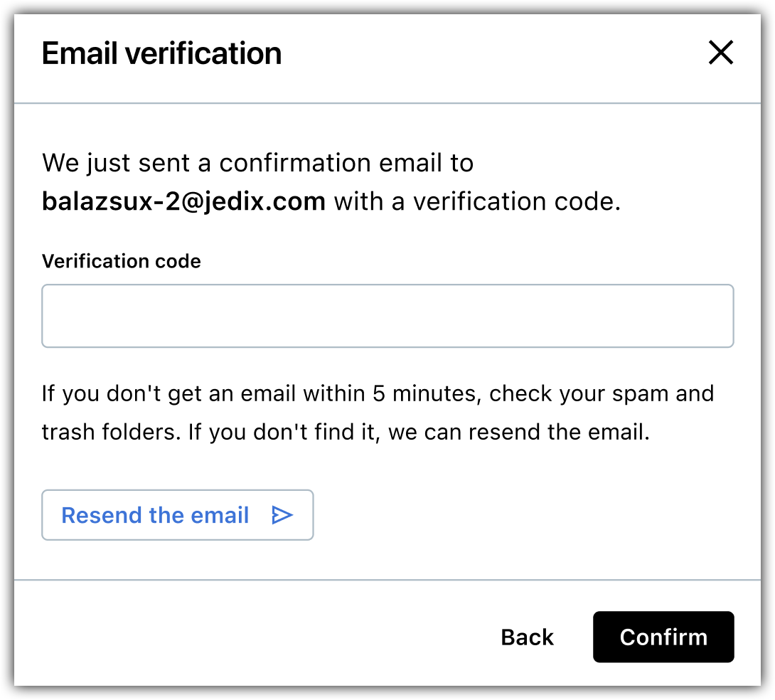Close the Email verification dialog
Image resolution: width=775 pixels, height=700 pixels.
point(721,53)
